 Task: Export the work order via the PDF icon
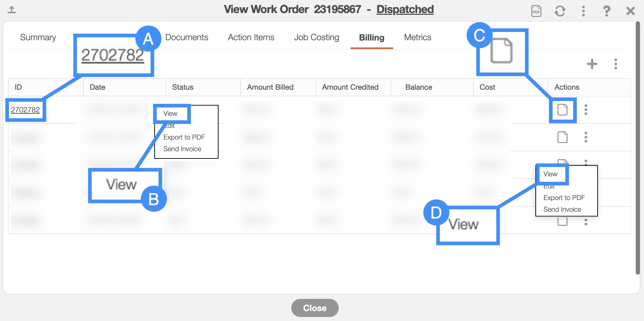(536, 11)
